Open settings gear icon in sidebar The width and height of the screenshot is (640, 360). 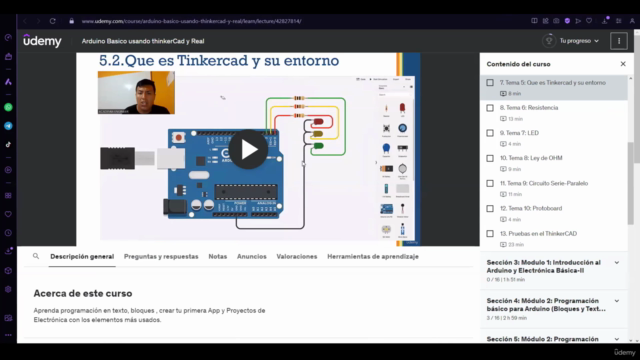coord(8,289)
